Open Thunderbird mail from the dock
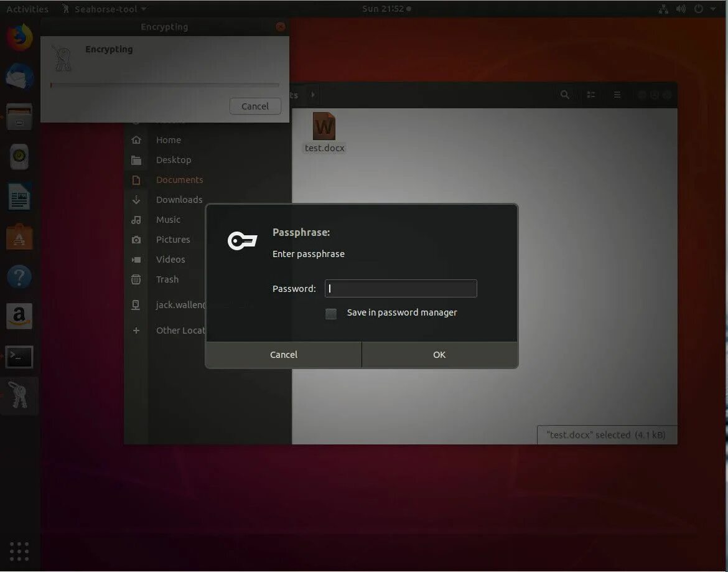This screenshot has width=728, height=572. [19, 76]
